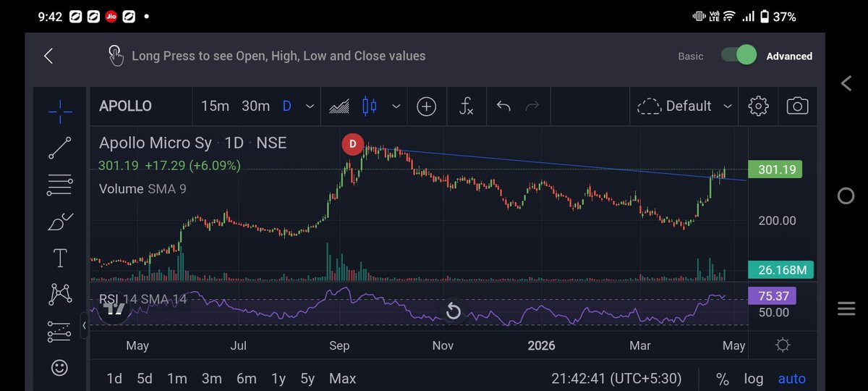
Task: Set the range to 1y
Action: [278, 379]
